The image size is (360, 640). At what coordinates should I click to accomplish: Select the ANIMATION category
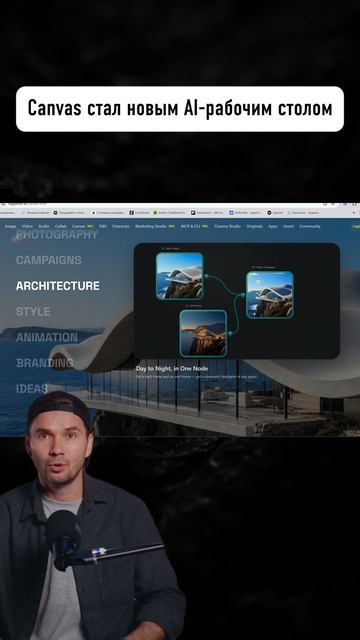click(x=47, y=338)
